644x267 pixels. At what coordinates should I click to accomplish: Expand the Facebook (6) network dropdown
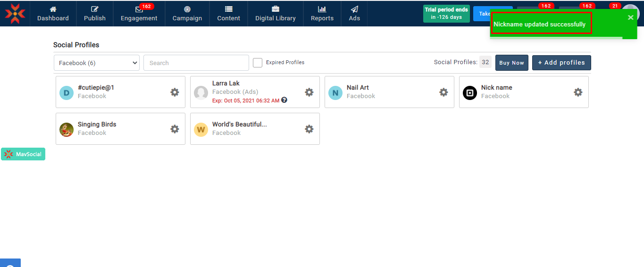click(x=97, y=63)
